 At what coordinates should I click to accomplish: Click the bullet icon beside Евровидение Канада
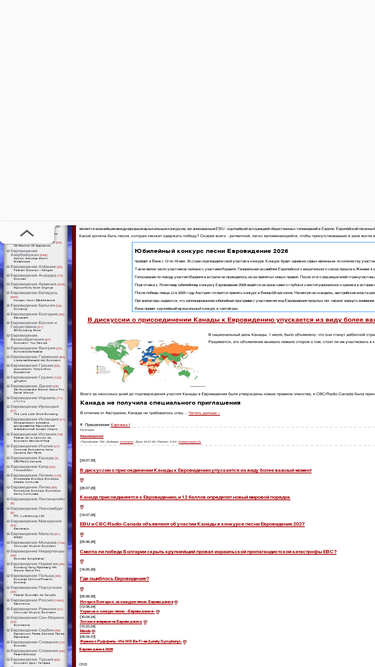point(8,458)
